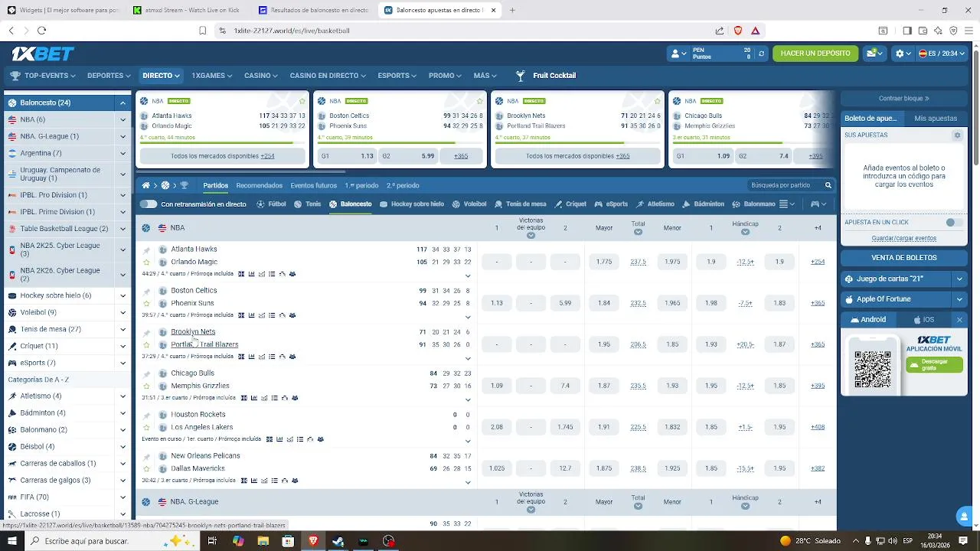The width and height of the screenshot is (980, 551).
Task: Open the user account icon menu
Action: pyautogui.click(x=678, y=54)
